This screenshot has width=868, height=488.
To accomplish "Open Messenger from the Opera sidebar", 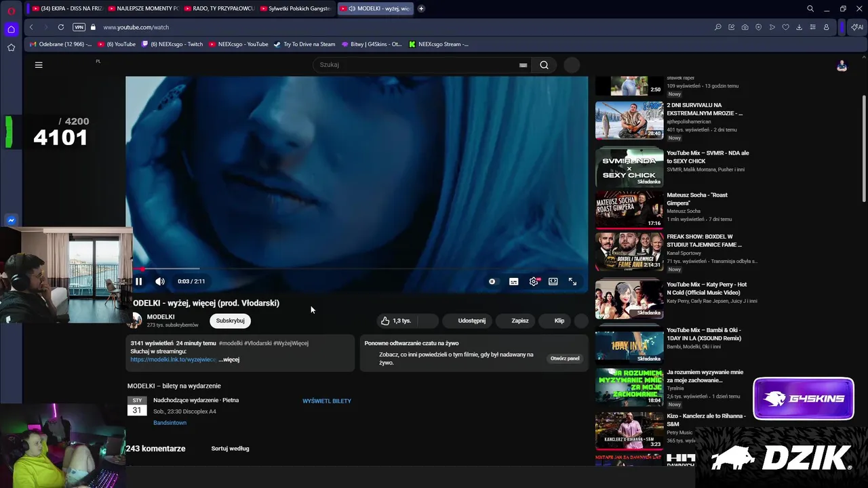I will pos(11,220).
